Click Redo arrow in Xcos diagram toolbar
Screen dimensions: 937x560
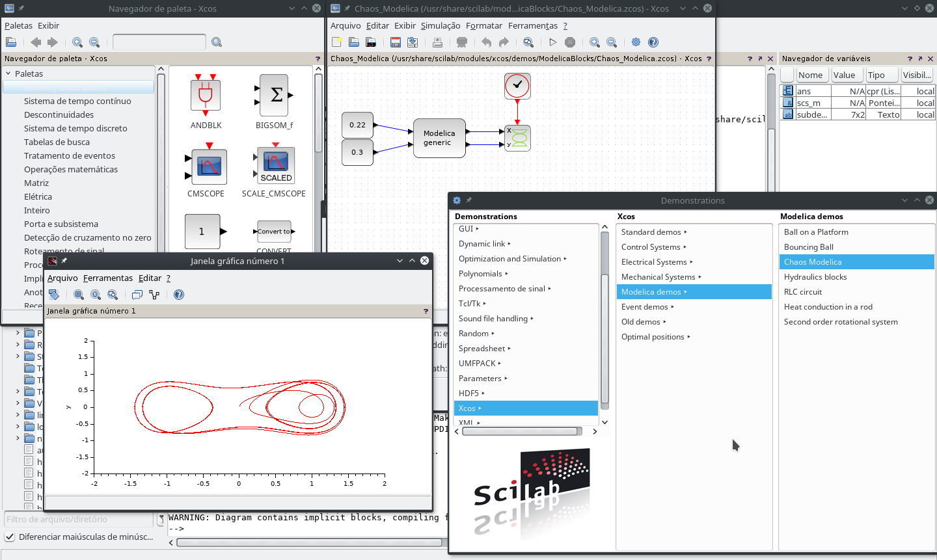click(504, 42)
